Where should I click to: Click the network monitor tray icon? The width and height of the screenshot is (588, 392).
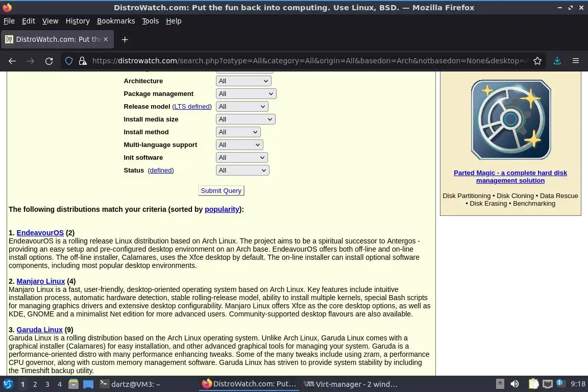(x=548, y=384)
